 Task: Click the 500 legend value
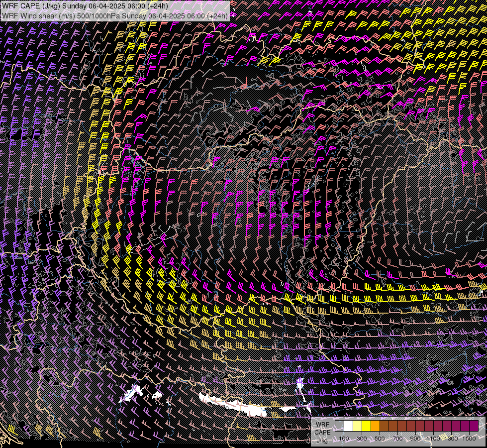coord(380,439)
